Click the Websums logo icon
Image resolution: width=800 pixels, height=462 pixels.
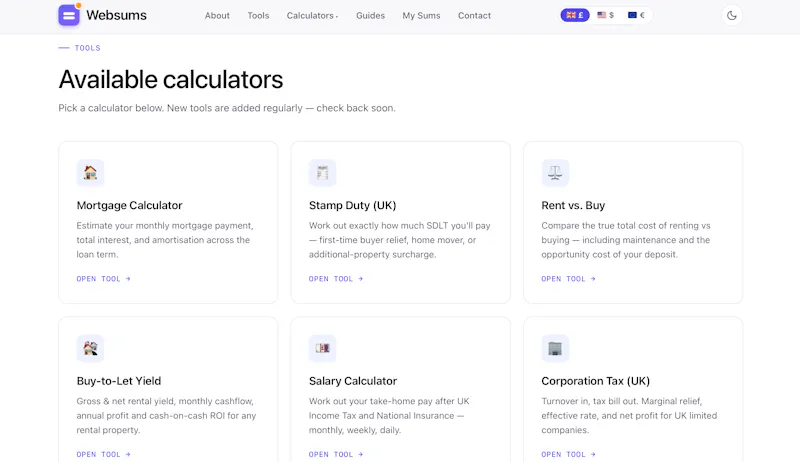click(69, 15)
